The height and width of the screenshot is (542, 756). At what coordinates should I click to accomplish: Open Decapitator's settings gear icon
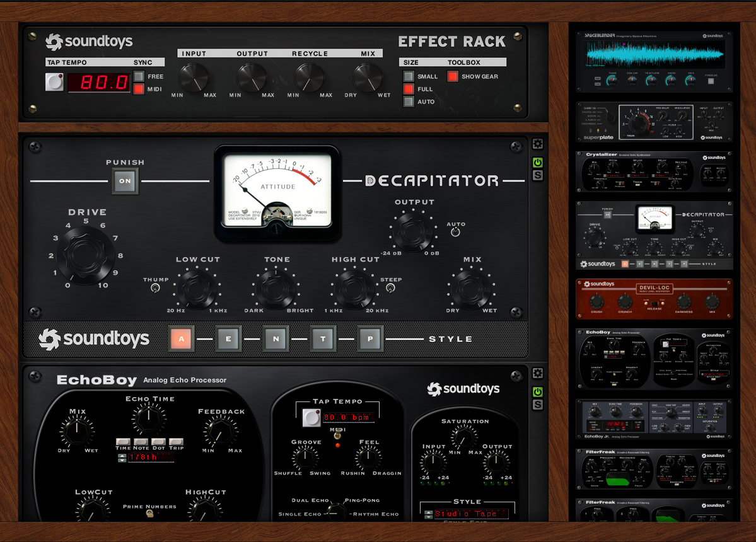tap(537, 144)
